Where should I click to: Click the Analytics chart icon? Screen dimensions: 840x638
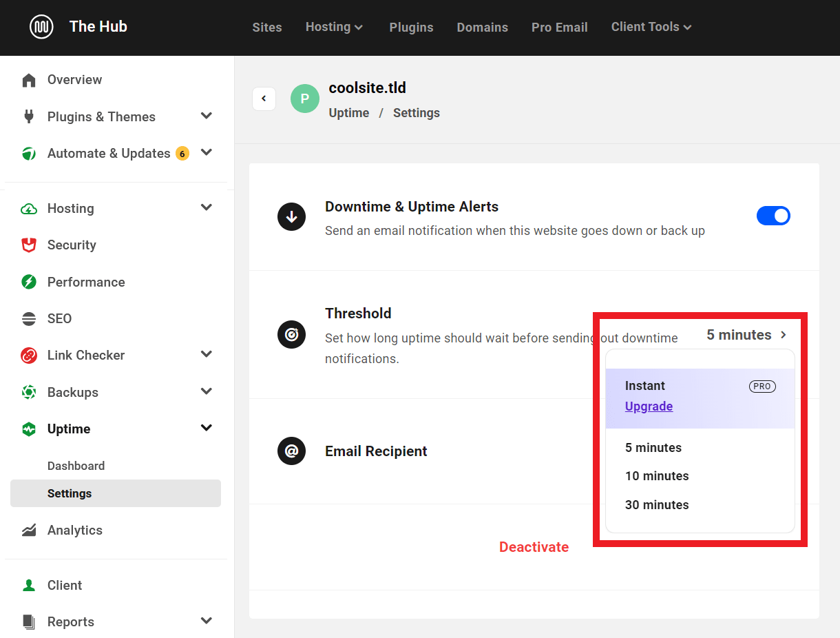pyautogui.click(x=29, y=530)
